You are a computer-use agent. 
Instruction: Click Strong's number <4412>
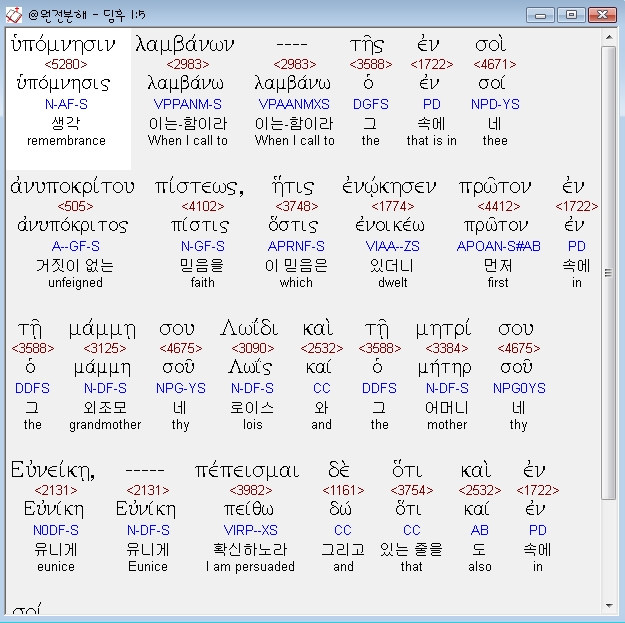point(499,206)
